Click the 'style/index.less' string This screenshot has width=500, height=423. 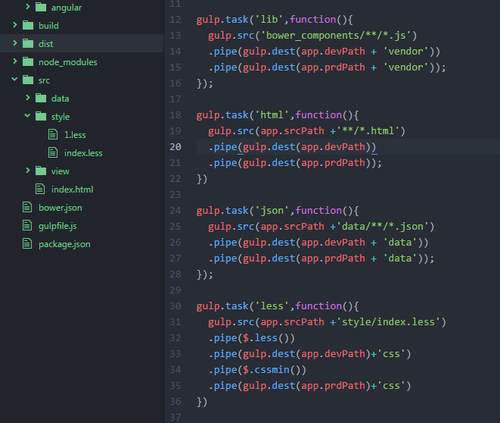[388, 322]
